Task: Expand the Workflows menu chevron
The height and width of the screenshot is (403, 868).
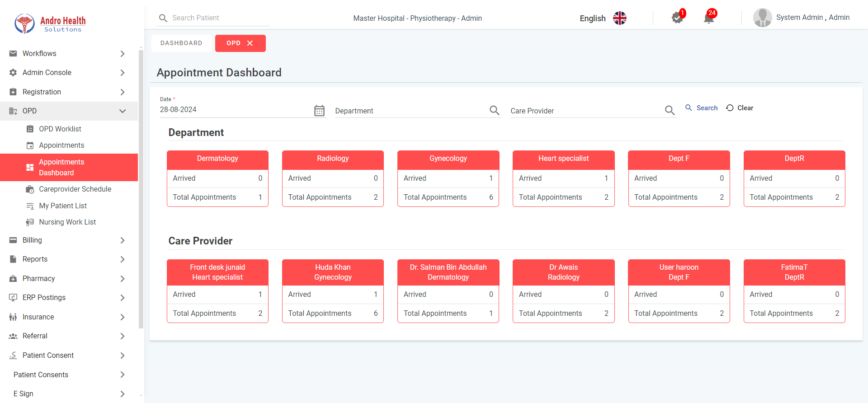Action: coord(122,54)
